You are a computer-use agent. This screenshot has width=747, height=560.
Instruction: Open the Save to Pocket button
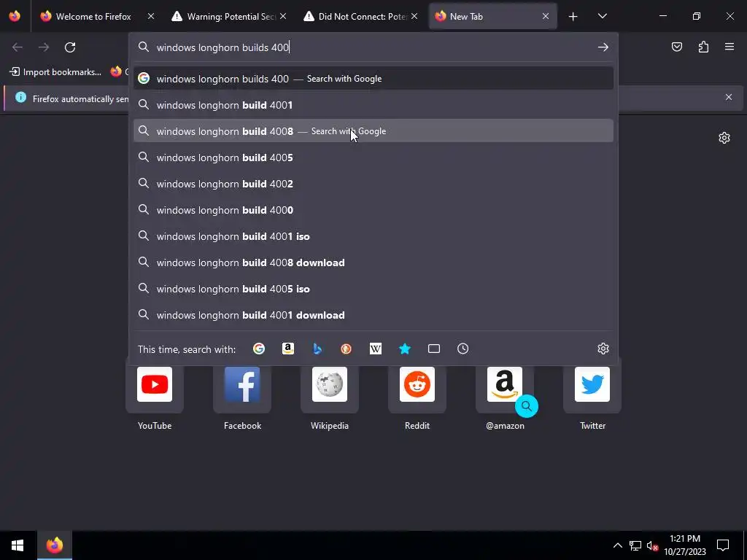tap(677, 47)
